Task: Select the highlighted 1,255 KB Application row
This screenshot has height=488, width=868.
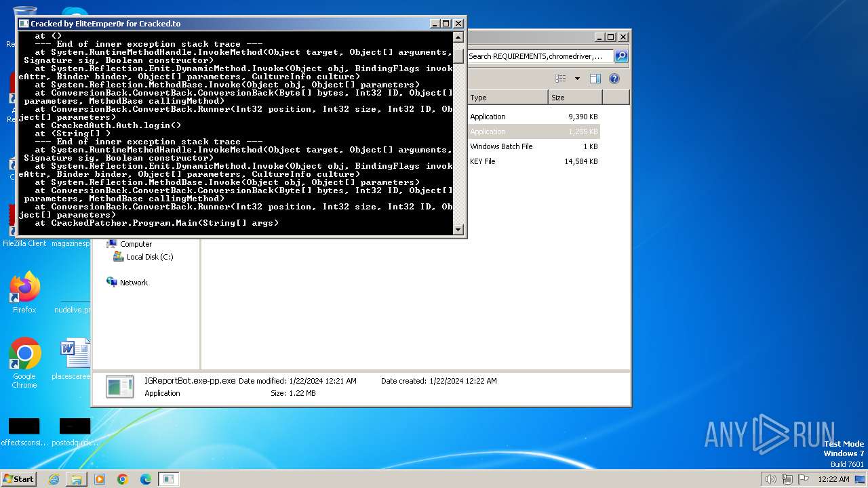Action: (534, 131)
